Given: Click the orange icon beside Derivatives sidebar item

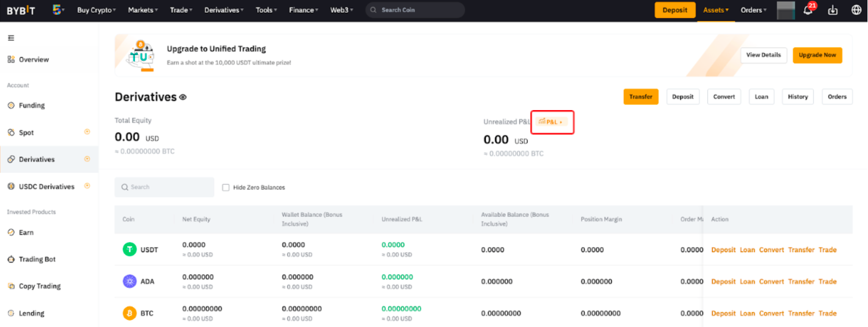Looking at the screenshot, I should [87, 159].
